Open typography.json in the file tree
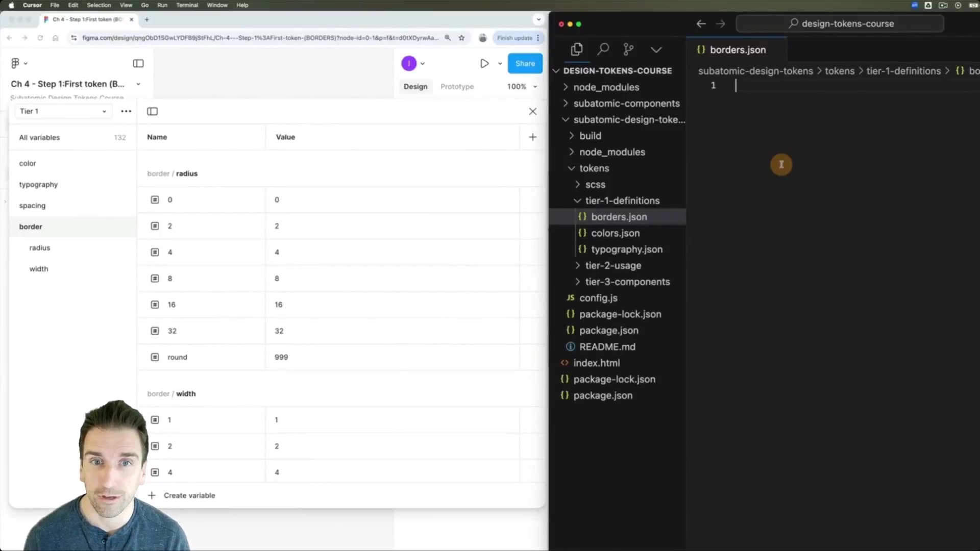 click(x=626, y=249)
